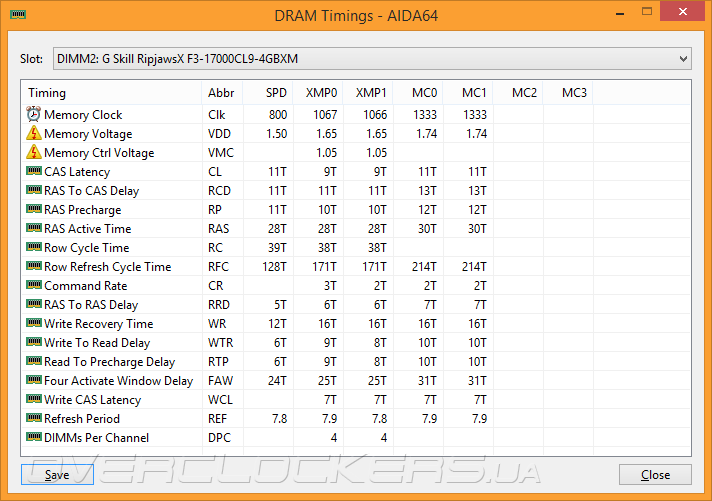712x501 pixels.
Task: Click the chip icon beside RAS Precharge
Action: (34, 209)
